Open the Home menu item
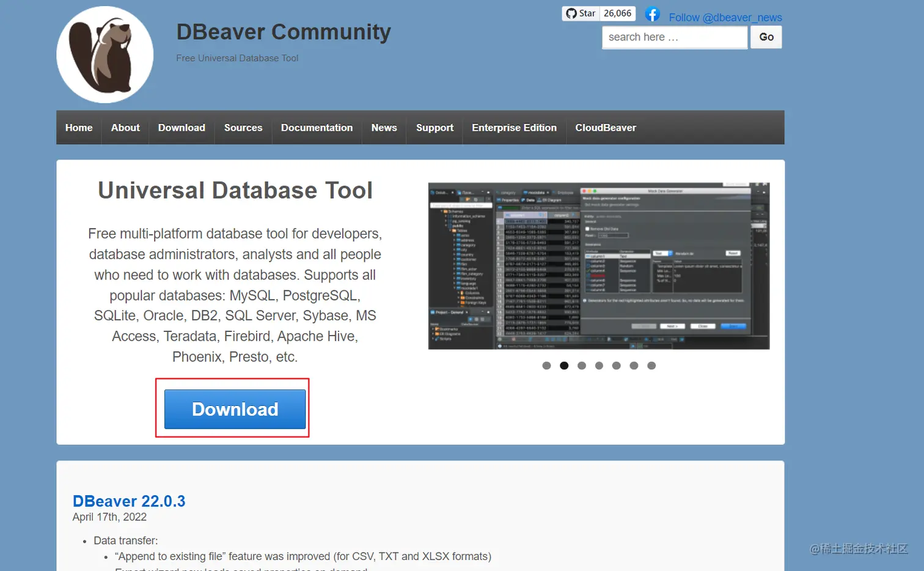 point(79,128)
